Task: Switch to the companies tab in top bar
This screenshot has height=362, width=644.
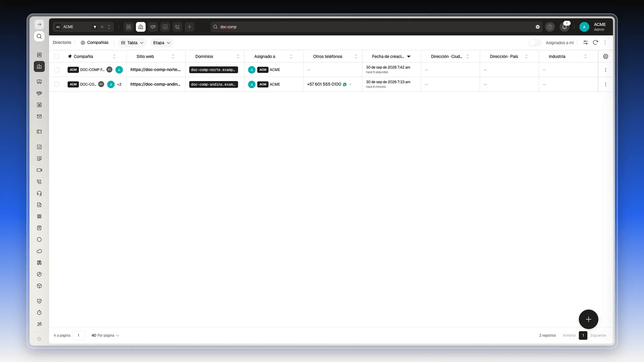Action: [x=141, y=27]
